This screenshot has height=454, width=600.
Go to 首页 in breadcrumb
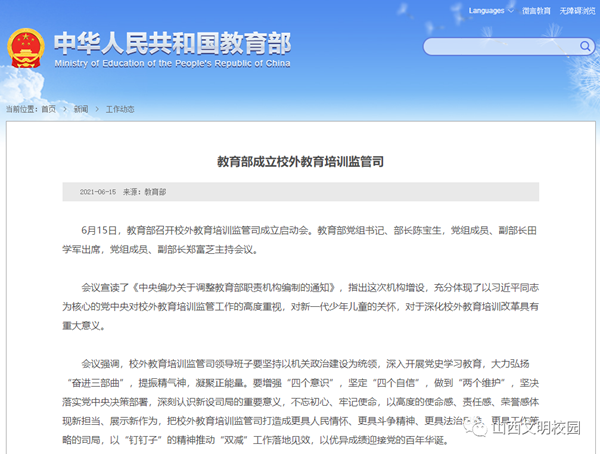pyautogui.click(x=48, y=108)
